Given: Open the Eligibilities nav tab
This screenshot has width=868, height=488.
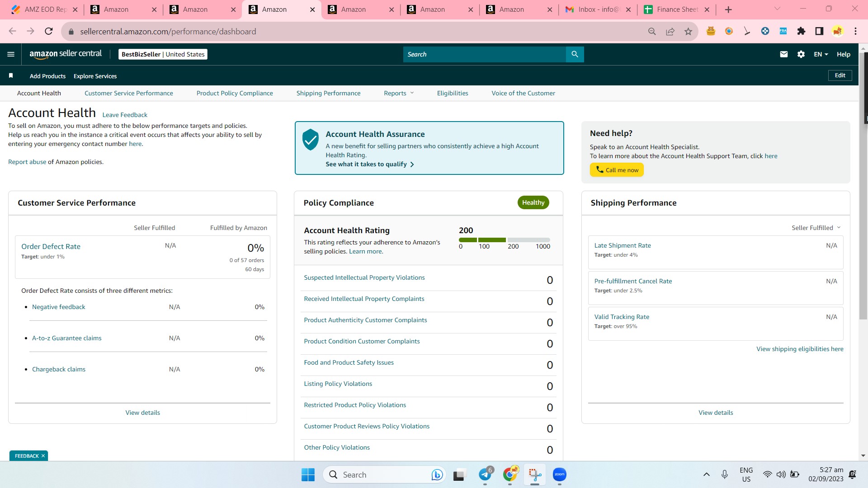Looking at the screenshot, I should click(453, 93).
